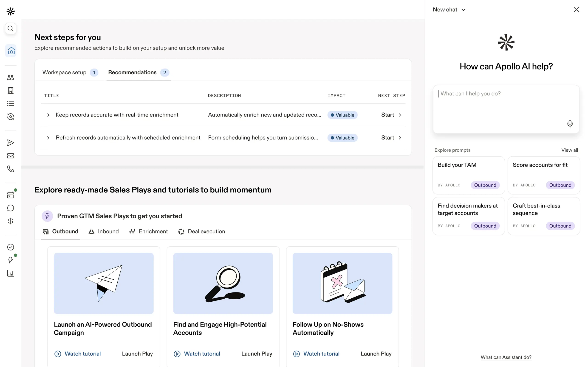Expand the real-time enrichment recommendation row
The height and width of the screenshot is (367, 588).
[x=48, y=115]
